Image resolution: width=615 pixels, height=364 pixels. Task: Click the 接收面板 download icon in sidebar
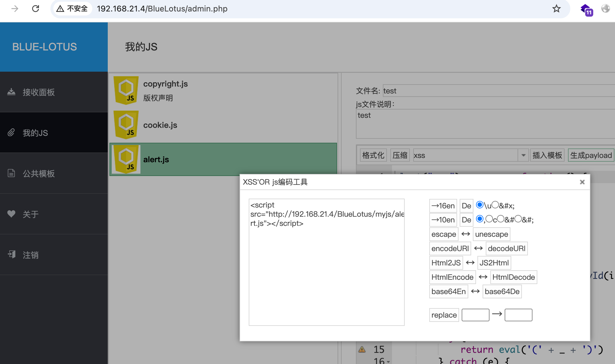(x=11, y=92)
